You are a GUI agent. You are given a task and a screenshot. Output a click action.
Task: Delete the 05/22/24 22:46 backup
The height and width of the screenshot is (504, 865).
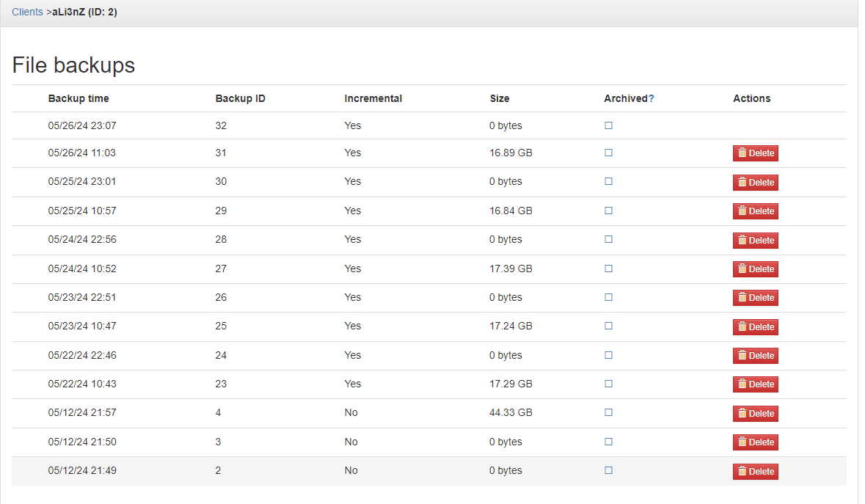point(755,356)
